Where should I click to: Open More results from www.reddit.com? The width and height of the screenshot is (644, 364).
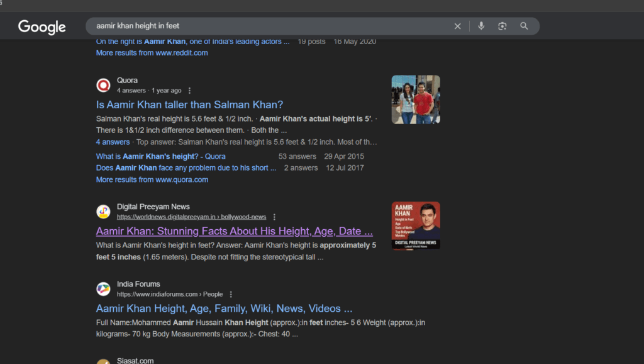tap(152, 53)
